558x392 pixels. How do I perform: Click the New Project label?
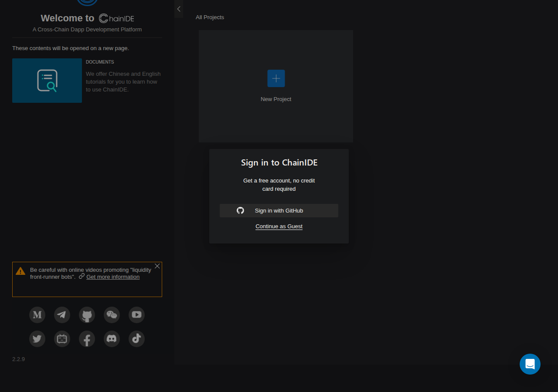click(276, 99)
